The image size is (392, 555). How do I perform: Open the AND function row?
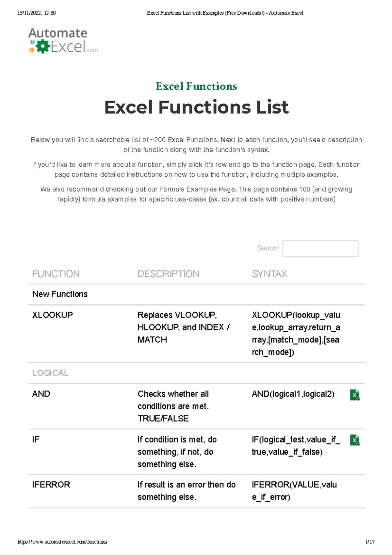click(x=196, y=406)
